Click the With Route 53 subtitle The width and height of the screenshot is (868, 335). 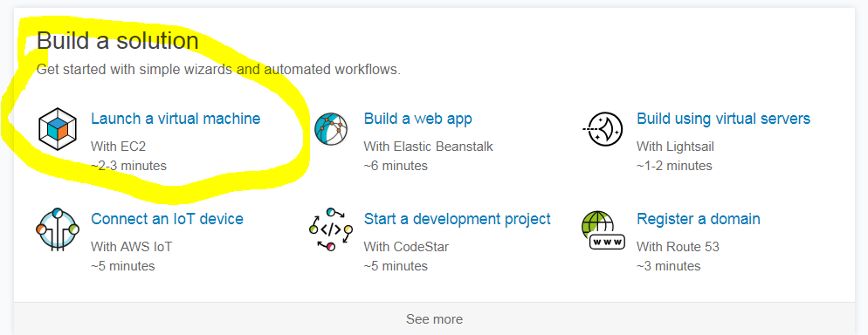(x=678, y=247)
